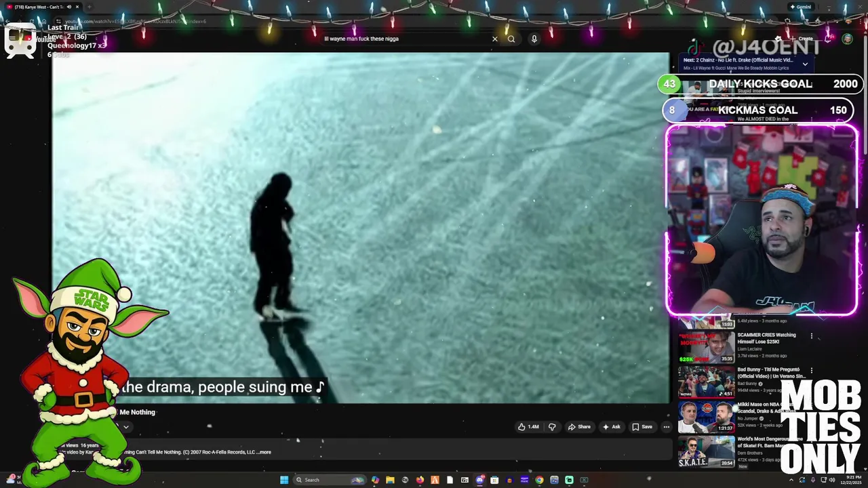868x488 pixels.
Task: Open Google Chrome from the taskbar
Action: point(539,480)
